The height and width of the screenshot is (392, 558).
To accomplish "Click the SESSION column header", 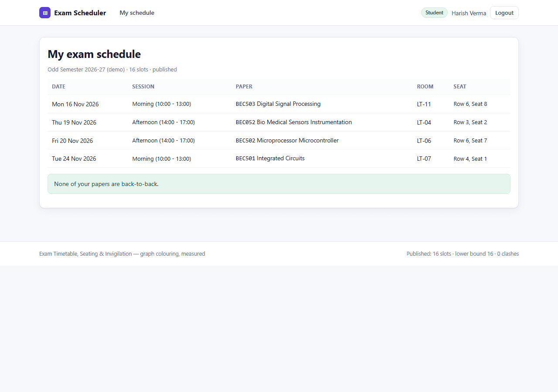I will 143,87.
